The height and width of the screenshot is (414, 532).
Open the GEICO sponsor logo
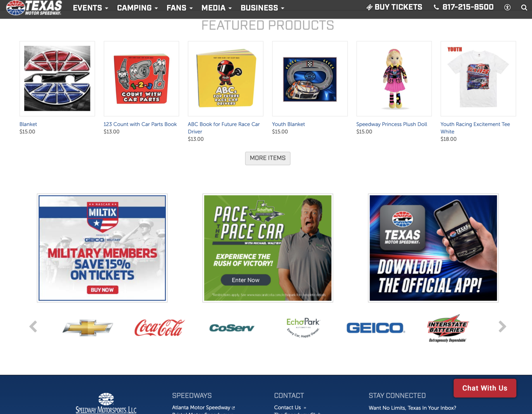point(376,328)
